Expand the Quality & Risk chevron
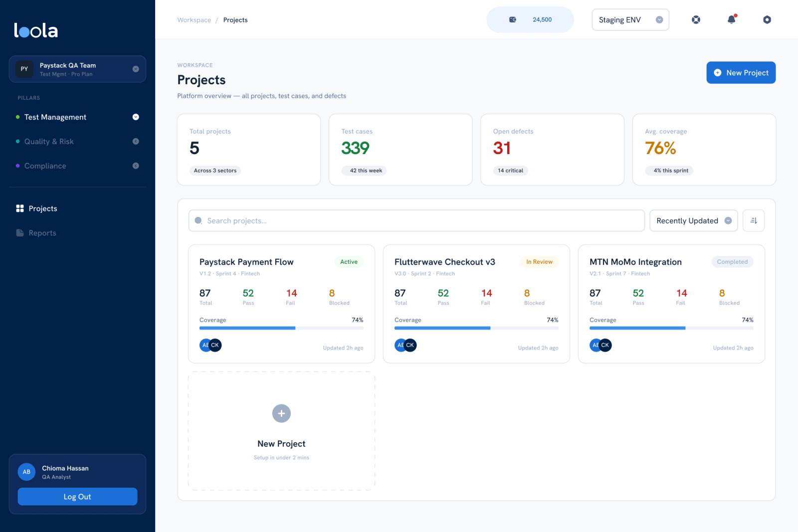Screen dimensions: 798x532 [x=136, y=142]
